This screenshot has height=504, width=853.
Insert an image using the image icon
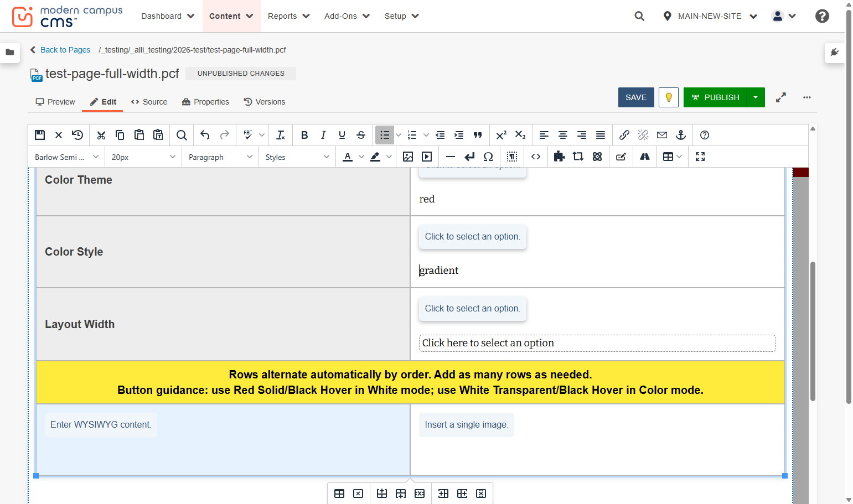coord(408,157)
